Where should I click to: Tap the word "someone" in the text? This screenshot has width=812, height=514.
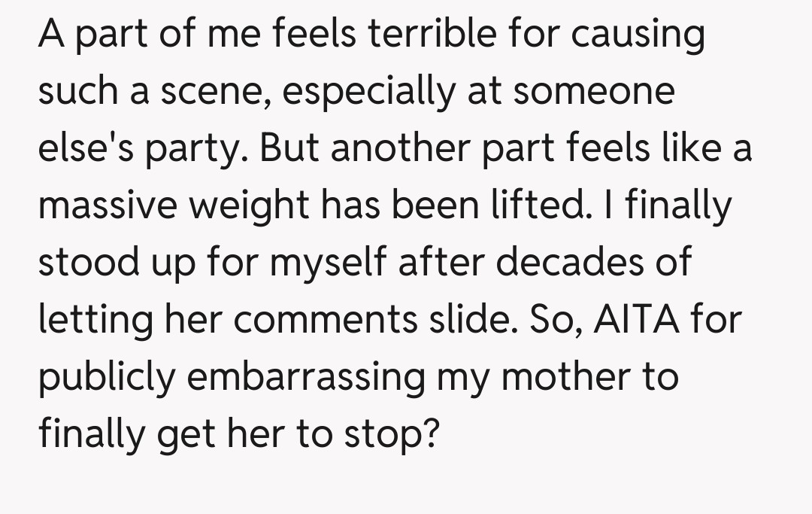594,92
